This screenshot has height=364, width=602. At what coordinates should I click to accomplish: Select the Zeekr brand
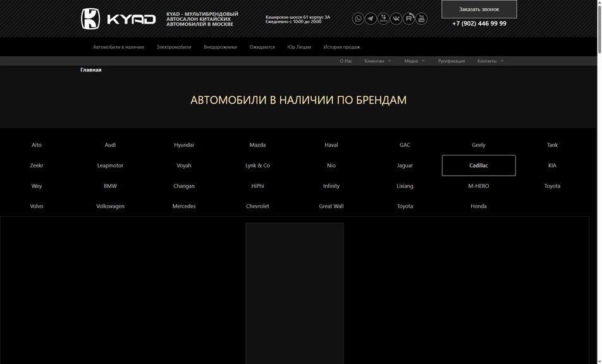click(x=37, y=166)
